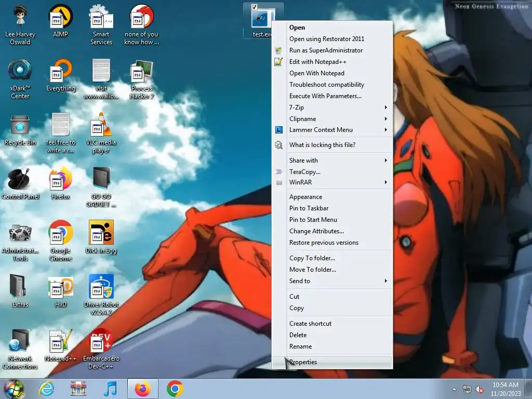Select the 'visit www.wallb...' text file
The width and height of the screenshot is (532, 399).
coord(101,79)
